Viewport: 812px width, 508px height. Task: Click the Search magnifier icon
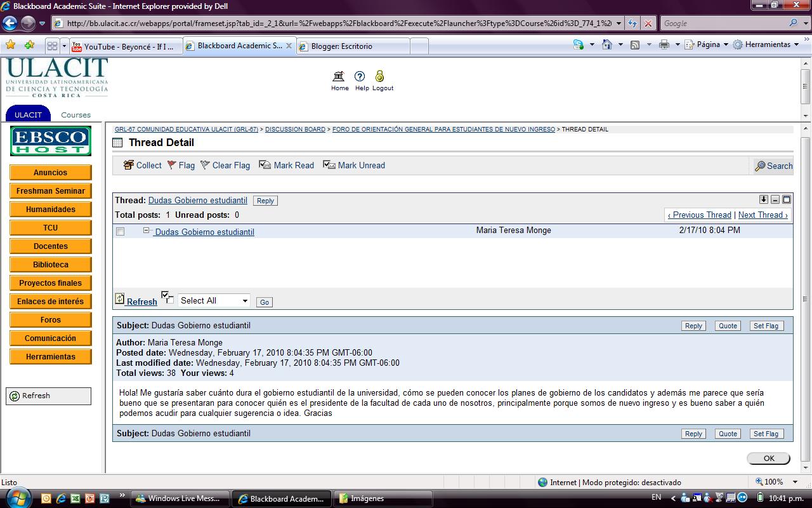point(760,166)
